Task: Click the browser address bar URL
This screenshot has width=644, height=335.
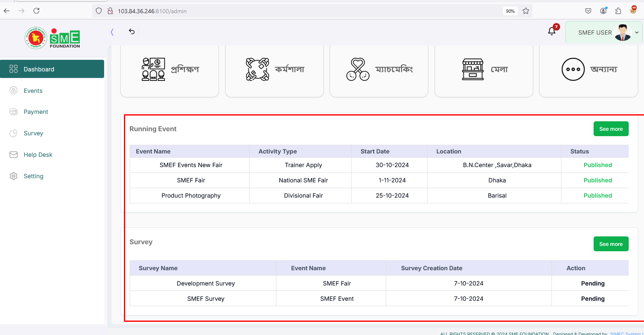Action: tap(152, 11)
